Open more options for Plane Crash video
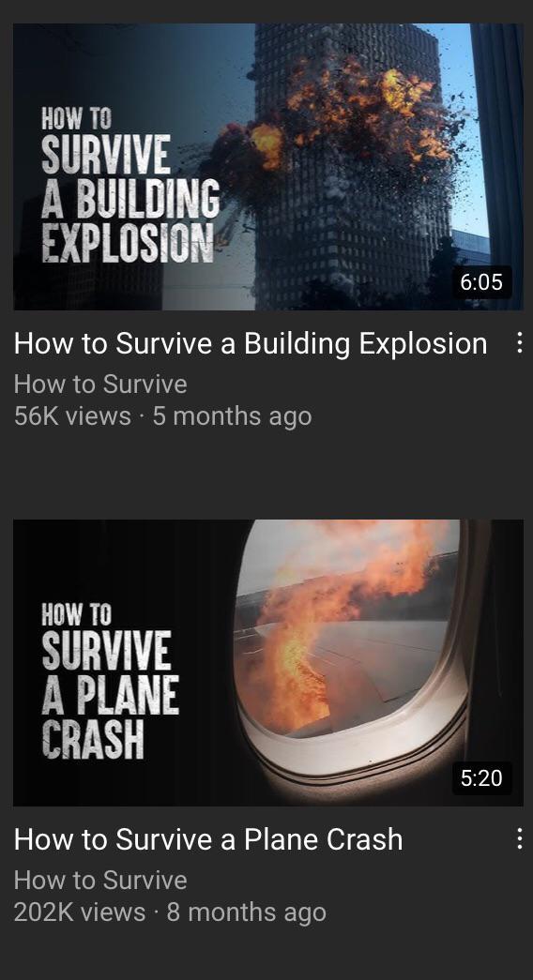Screen dimensions: 533x980 [519, 838]
